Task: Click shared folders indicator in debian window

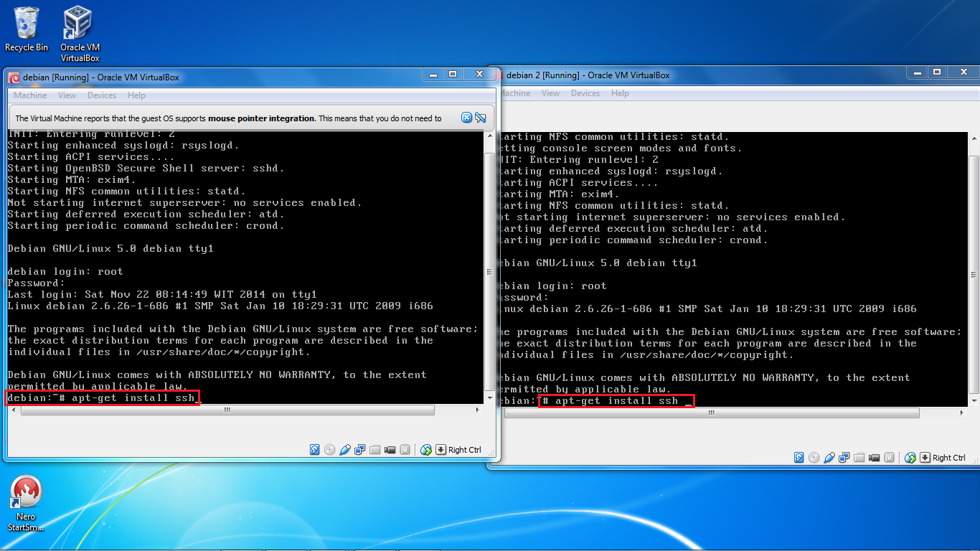Action: click(375, 450)
